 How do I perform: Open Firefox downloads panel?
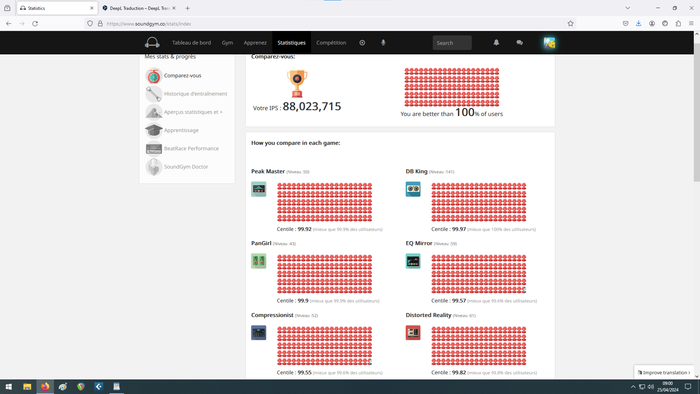(x=638, y=24)
